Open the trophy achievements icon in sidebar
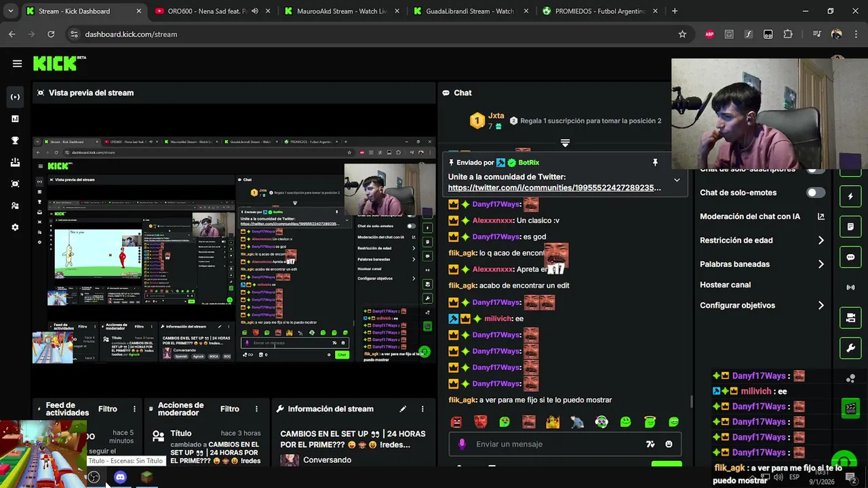 tap(15, 140)
